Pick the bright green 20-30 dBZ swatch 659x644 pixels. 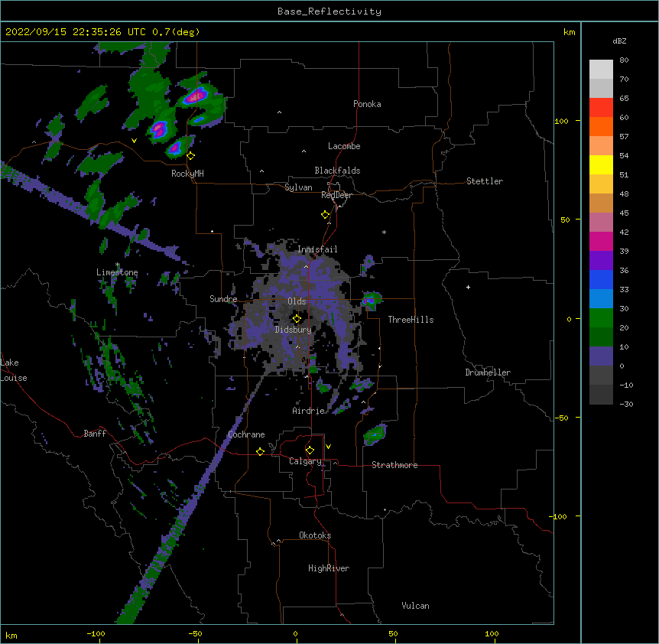(x=601, y=318)
